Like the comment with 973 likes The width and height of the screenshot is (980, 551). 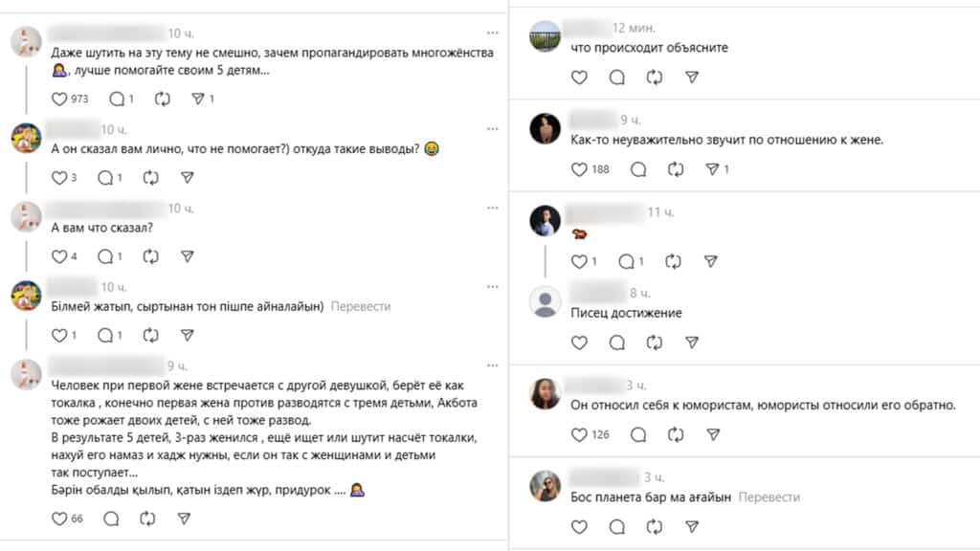tap(60, 99)
